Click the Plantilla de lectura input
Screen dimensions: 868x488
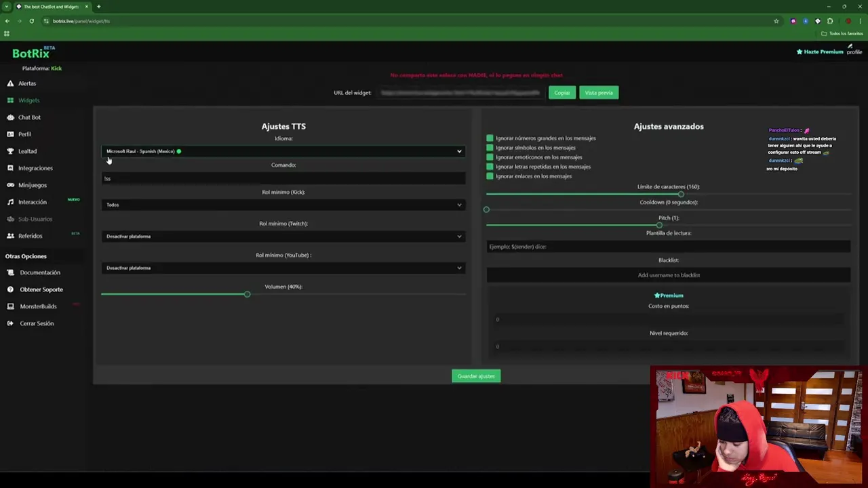point(668,247)
